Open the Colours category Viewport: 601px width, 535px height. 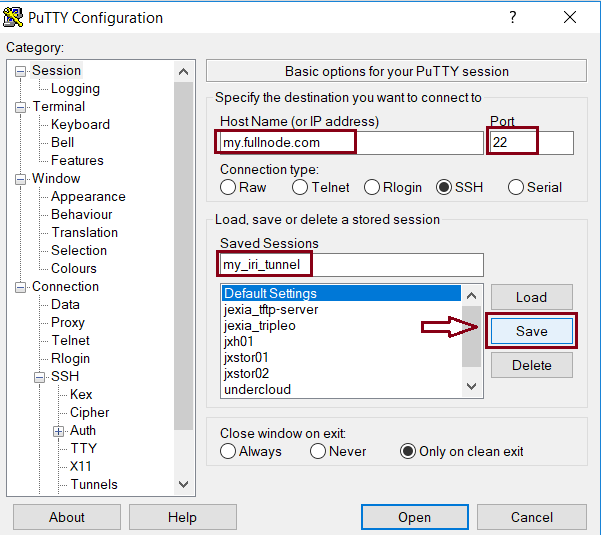tap(74, 269)
